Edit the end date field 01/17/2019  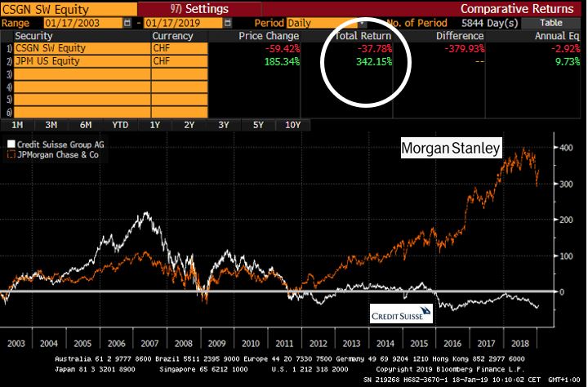[184, 23]
